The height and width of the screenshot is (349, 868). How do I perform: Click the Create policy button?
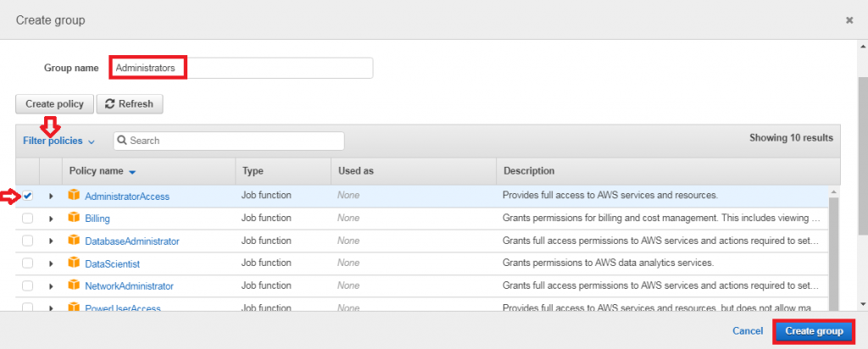pos(54,104)
